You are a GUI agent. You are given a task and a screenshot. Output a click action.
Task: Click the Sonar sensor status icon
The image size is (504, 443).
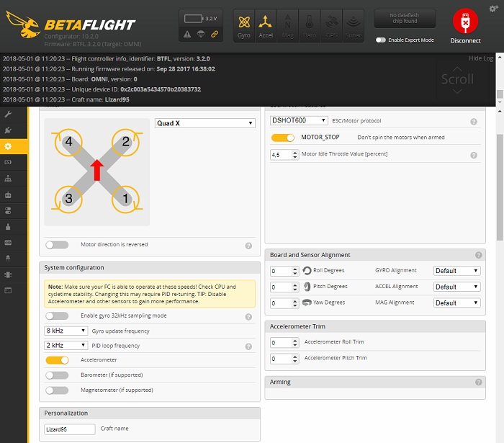point(354,26)
